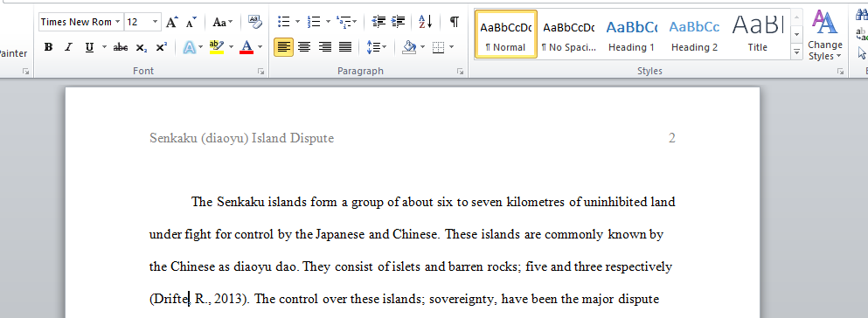
Task: Click the Select cursor icon
Action: (862, 53)
